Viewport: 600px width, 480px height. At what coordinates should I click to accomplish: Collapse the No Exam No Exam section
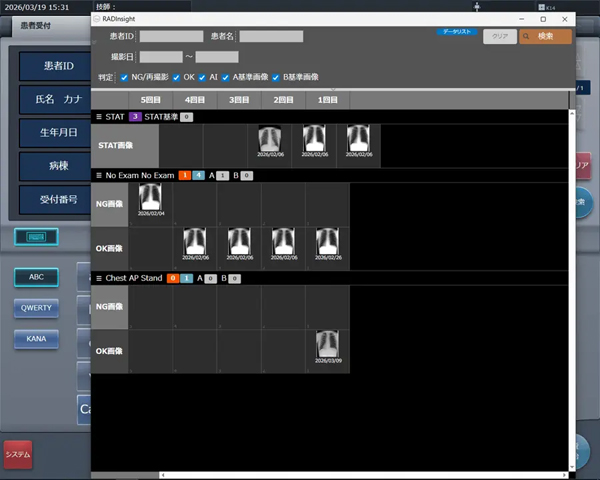tap(99, 175)
